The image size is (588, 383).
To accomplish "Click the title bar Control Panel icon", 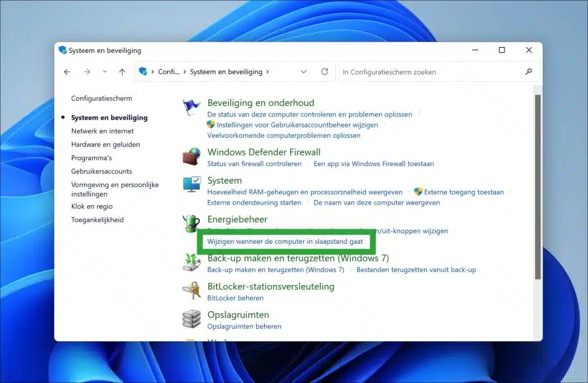I will (63, 50).
